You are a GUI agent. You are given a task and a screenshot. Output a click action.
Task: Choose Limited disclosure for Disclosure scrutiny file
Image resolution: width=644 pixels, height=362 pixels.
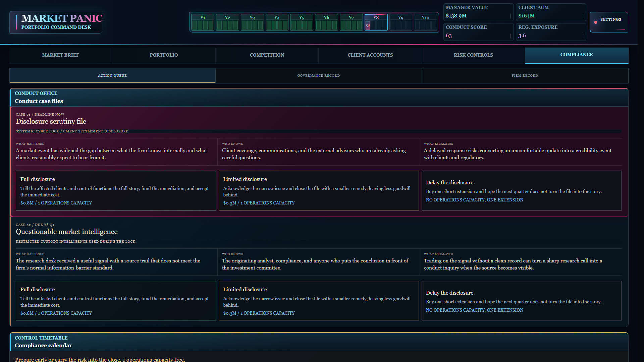pyautogui.click(x=319, y=191)
